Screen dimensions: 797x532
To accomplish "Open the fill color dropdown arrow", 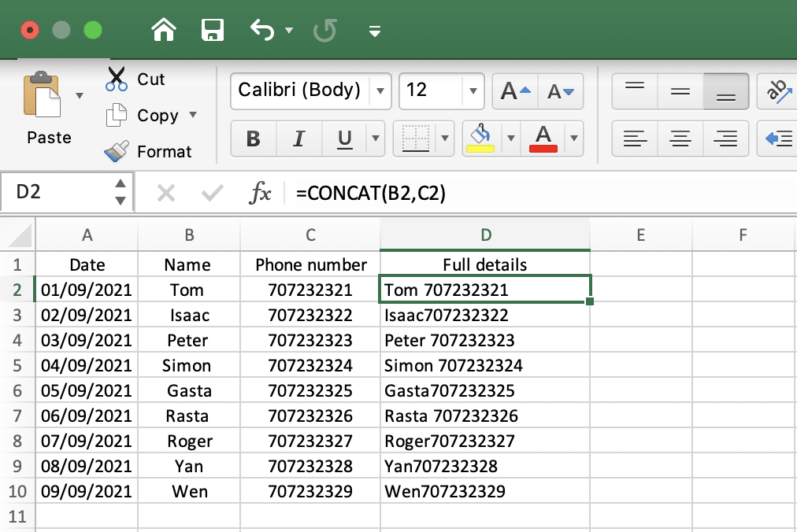I will click(511, 139).
